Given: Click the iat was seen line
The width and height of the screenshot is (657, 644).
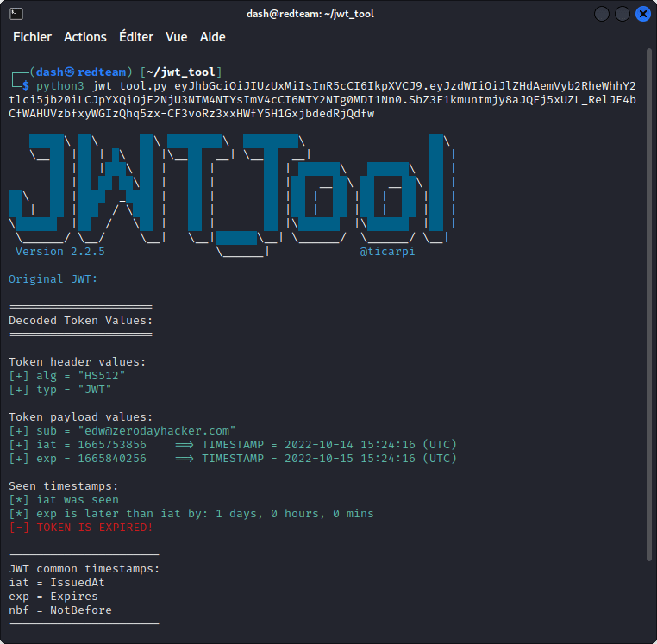Looking at the screenshot, I should coord(64,500).
